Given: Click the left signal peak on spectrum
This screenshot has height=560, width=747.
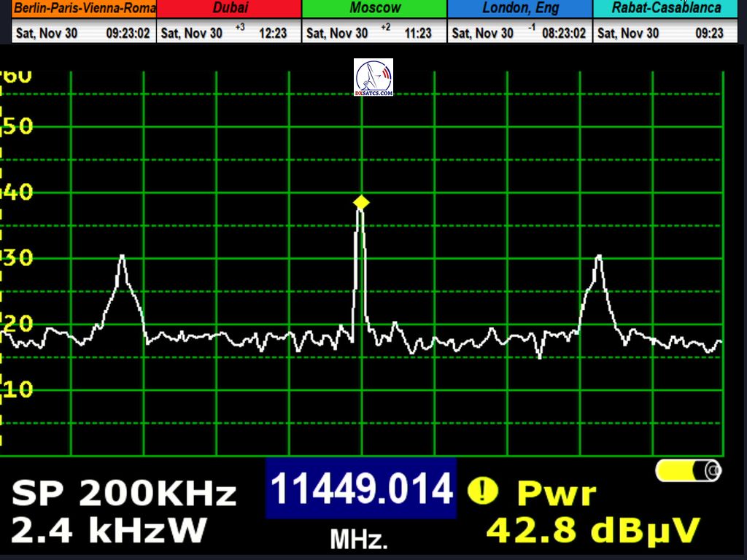Looking at the screenshot, I should click(122, 259).
